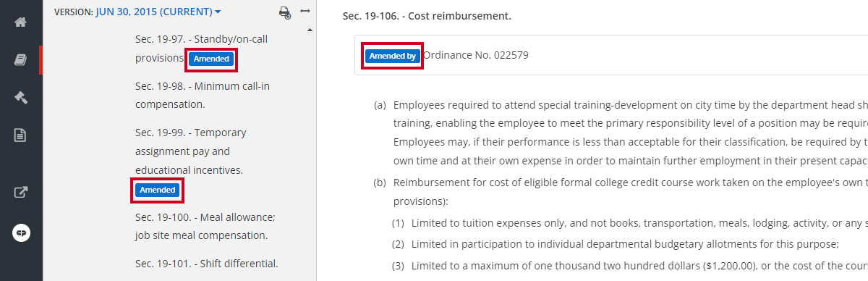Open the code book icon in sidebar

coord(20,60)
